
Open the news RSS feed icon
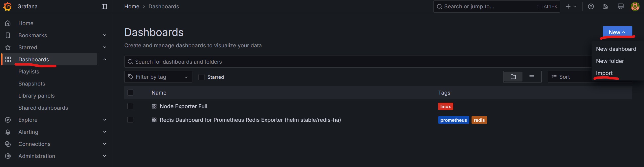click(605, 7)
